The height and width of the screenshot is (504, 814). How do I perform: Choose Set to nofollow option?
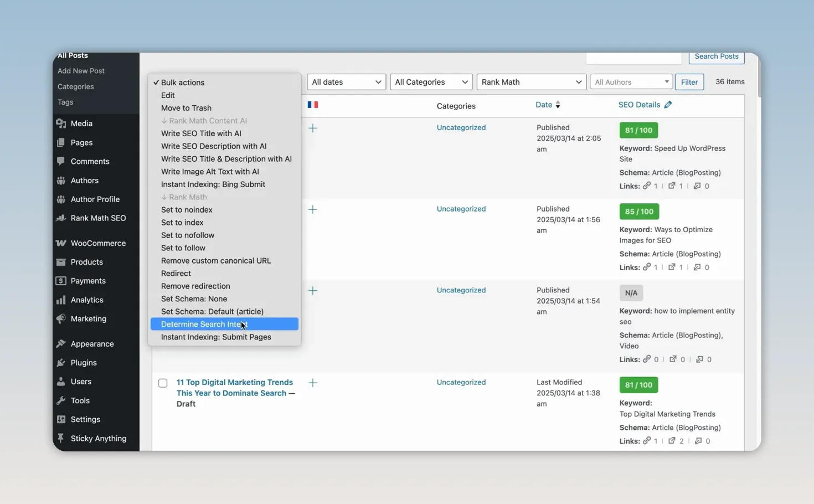(x=224, y=235)
